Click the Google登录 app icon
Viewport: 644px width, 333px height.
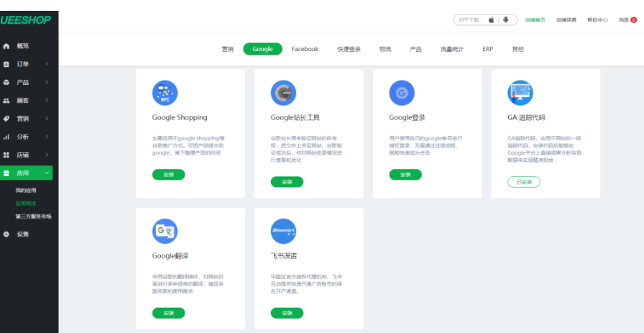(402, 93)
